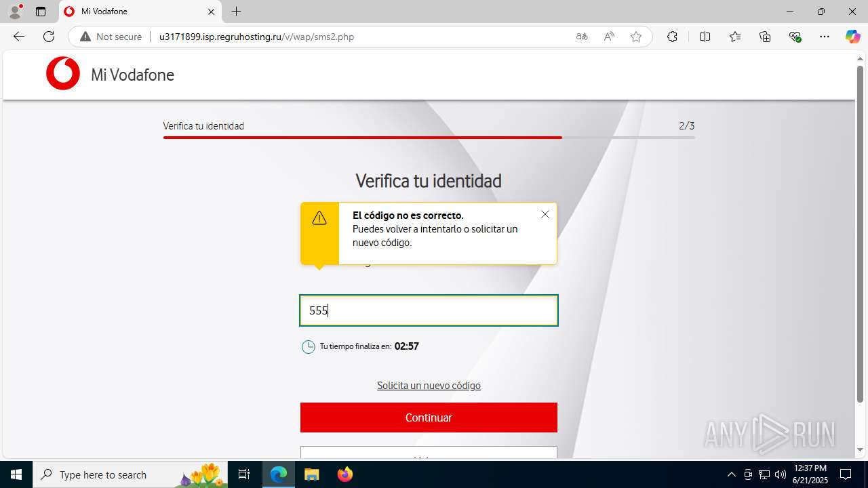Viewport: 868px width, 488px height.
Task: Open Microsoft Edge from the taskbar
Action: click(279, 474)
